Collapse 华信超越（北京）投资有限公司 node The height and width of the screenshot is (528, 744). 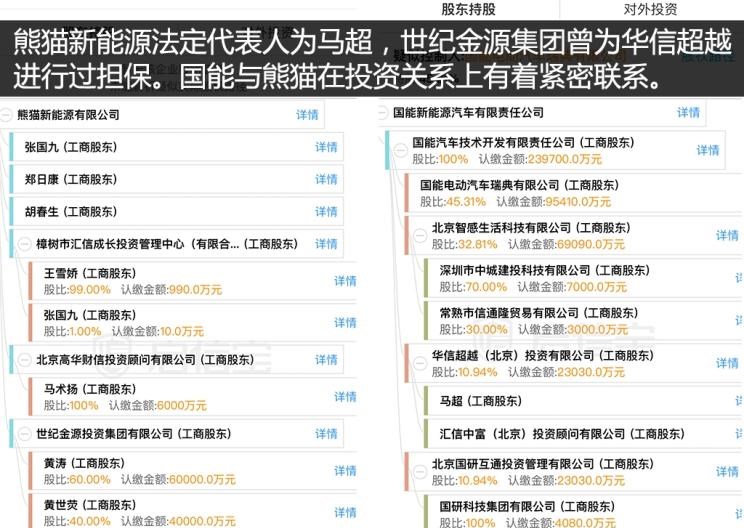tap(420, 363)
